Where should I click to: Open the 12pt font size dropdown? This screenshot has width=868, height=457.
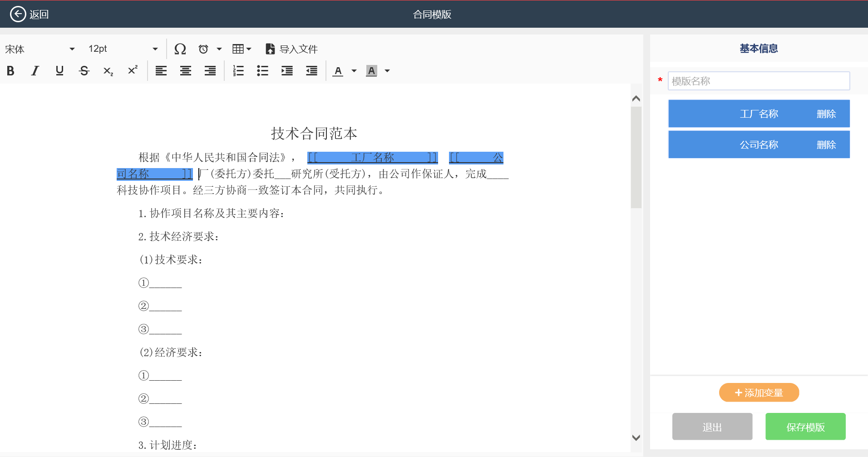click(x=123, y=49)
